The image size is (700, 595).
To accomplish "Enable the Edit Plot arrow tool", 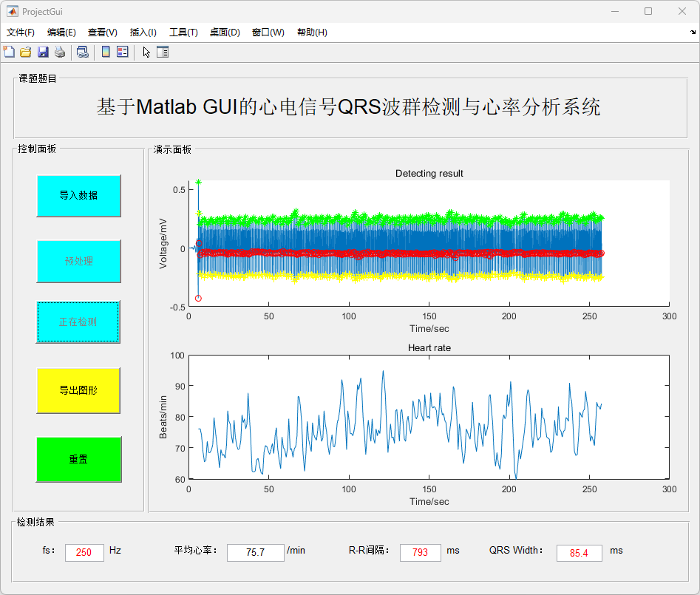I will [146, 52].
